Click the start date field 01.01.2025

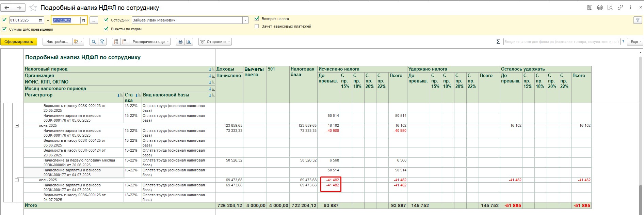pyautogui.click(x=23, y=20)
